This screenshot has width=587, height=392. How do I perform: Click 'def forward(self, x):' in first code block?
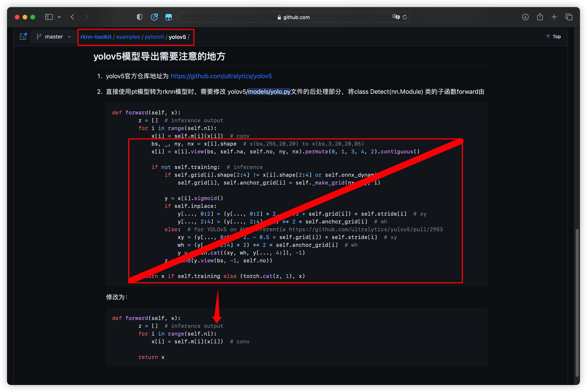(146, 113)
